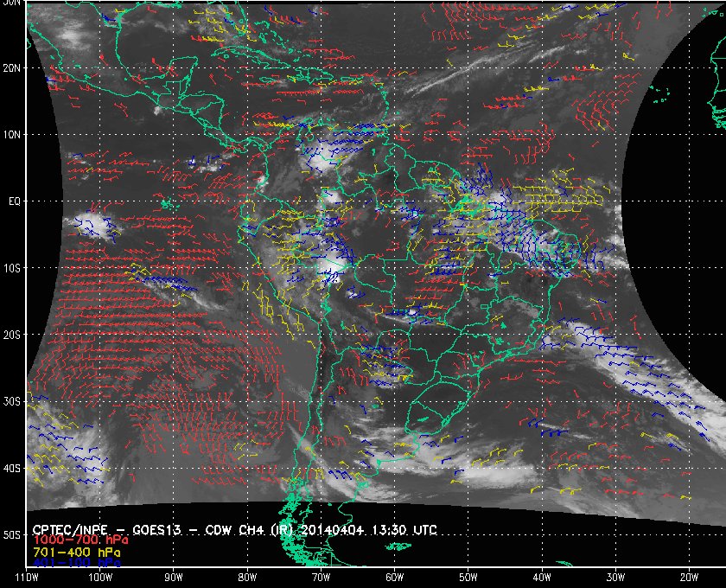The width and height of the screenshot is (726, 588).
Task: Click the 20S latitude label
Action: 11,335
